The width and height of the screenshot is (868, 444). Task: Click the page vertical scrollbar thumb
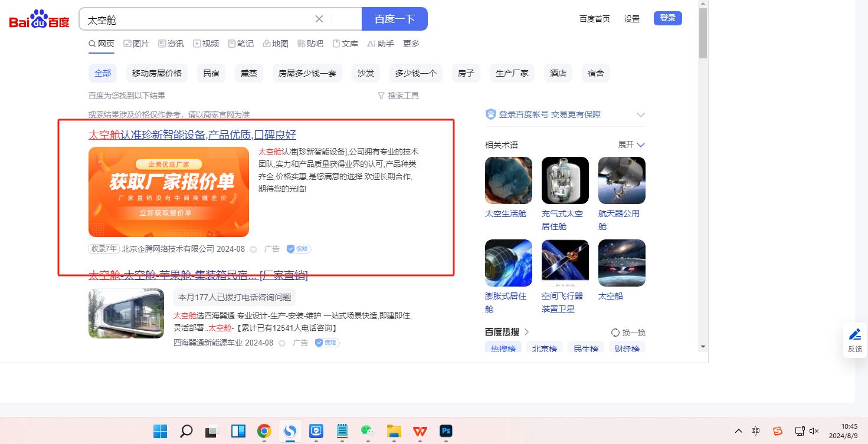tap(703, 34)
